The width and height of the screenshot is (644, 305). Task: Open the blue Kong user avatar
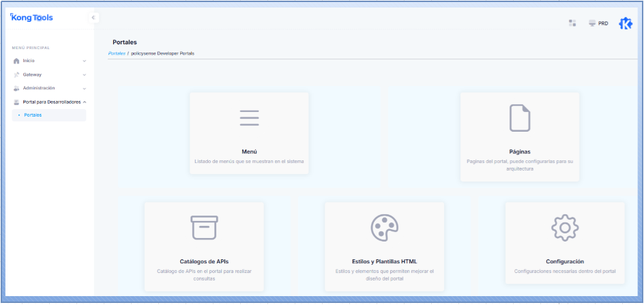(625, 23)
